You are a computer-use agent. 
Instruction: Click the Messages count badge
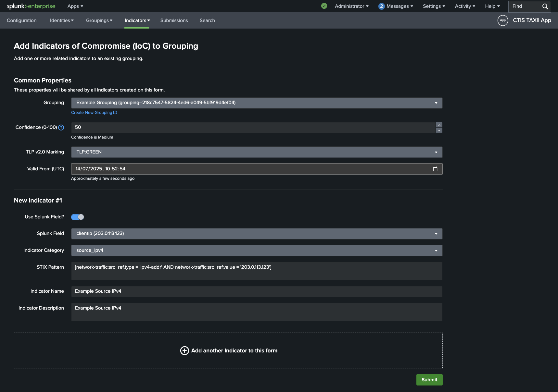[381, 6]
